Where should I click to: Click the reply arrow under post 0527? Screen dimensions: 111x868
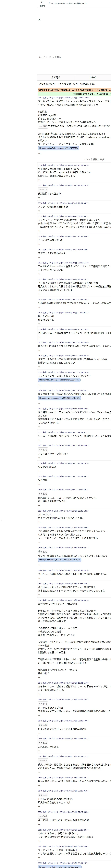click(39, 350)
